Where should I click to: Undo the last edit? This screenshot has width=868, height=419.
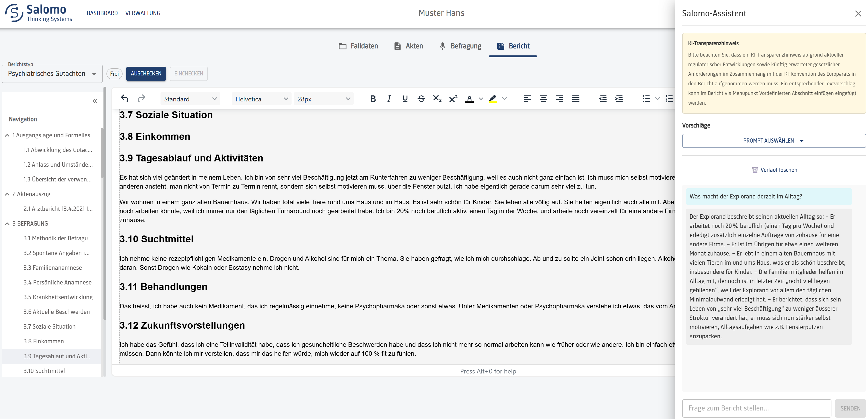coord(125,98)
